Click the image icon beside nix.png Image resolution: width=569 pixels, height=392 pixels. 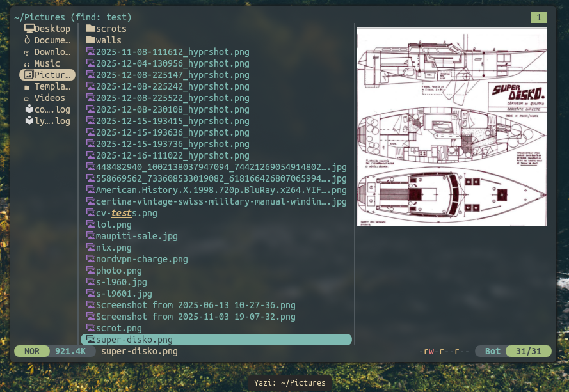coord(90,247)
